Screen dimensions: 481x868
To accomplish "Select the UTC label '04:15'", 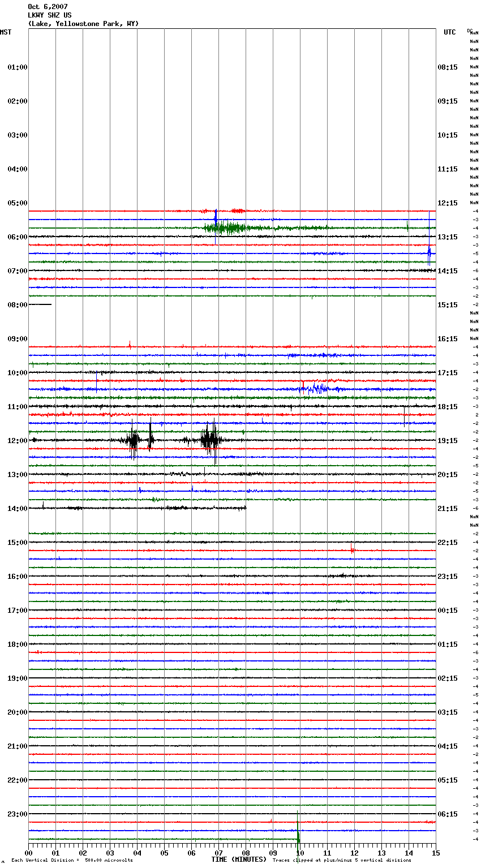I will tap(448, 746).
